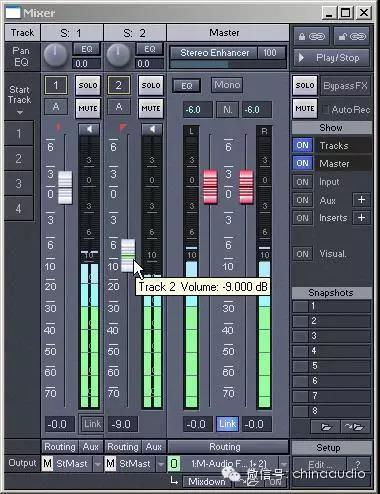The width and height of the screenshot is (380, 494).
Task: Toggle the Input ON switch
Action: [303, 182]
